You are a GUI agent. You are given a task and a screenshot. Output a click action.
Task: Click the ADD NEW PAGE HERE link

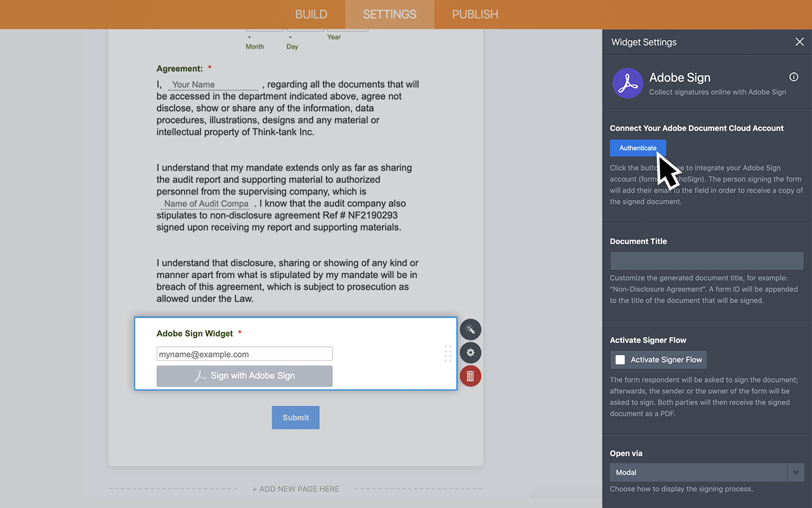[x=296, y=489]
